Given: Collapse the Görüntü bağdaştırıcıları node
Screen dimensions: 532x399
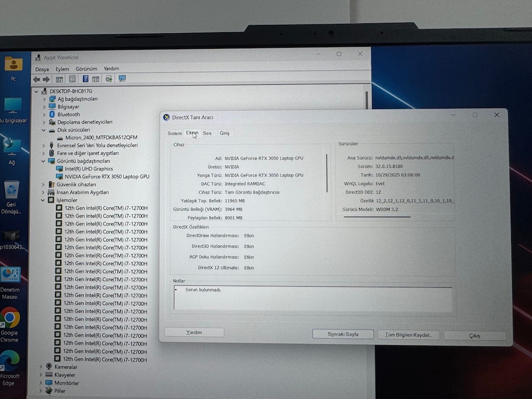Looking at the screenshot, I should (44, 161).
